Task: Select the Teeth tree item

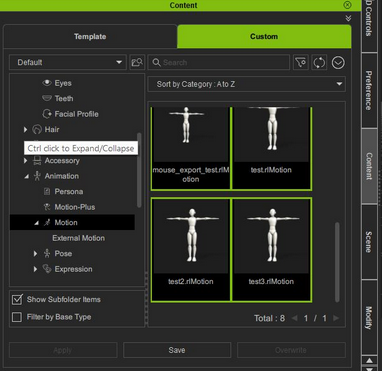Action: 64,98
